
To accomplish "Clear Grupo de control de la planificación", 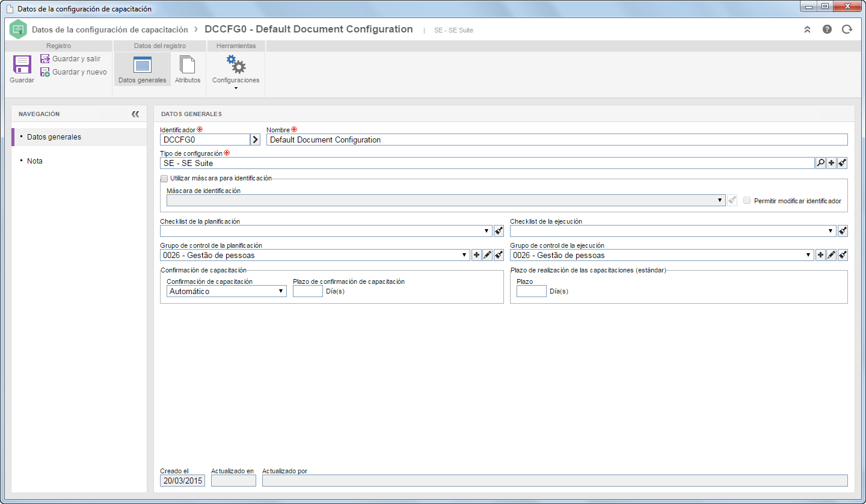I will coord(499,255).
